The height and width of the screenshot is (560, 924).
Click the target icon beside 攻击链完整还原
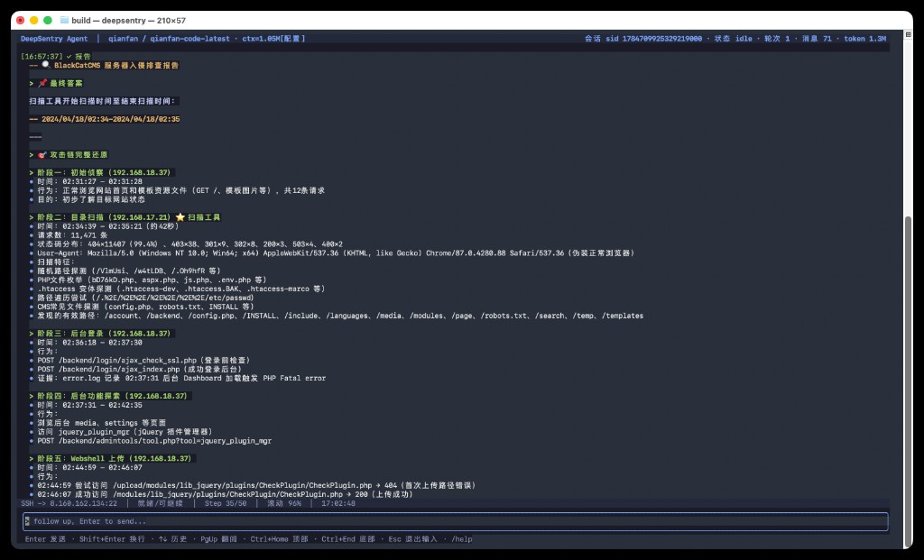[x=42, y=155]
